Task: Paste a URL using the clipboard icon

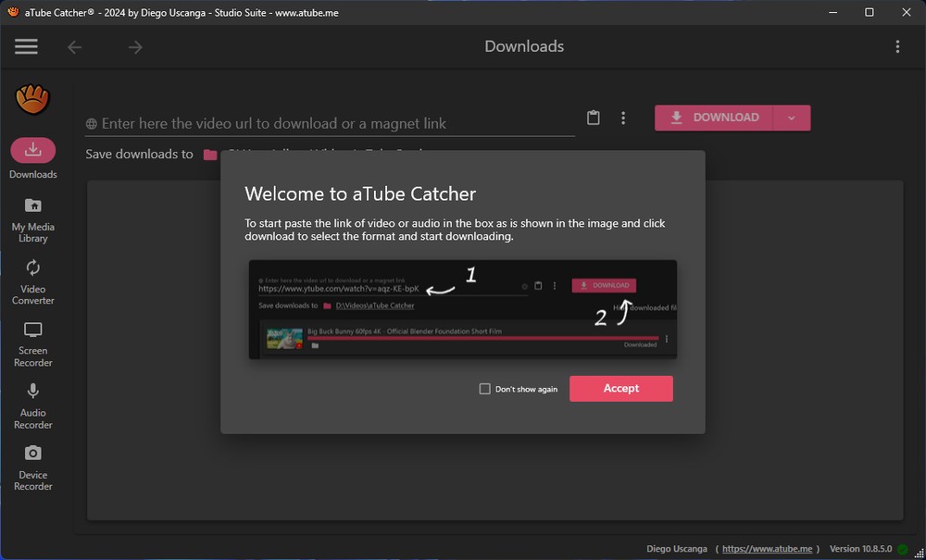Action: point(594,118)
